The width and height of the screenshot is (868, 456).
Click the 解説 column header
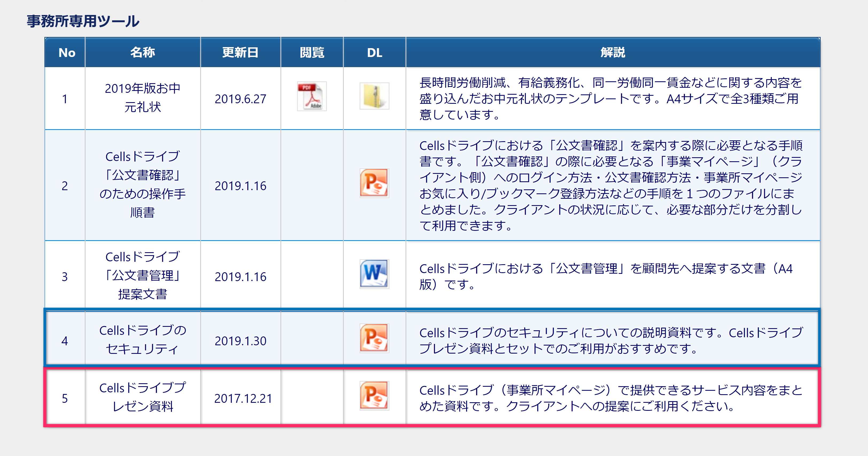point(613,53)
